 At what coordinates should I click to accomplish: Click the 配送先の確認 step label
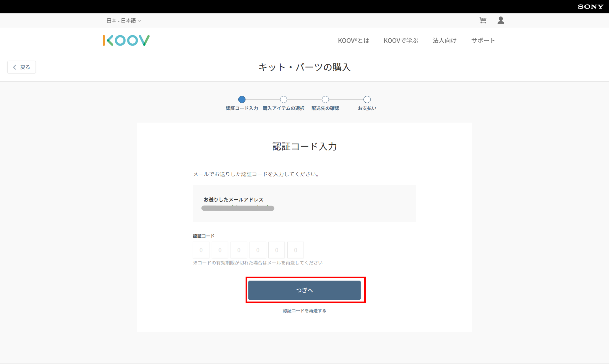[325, 108]
